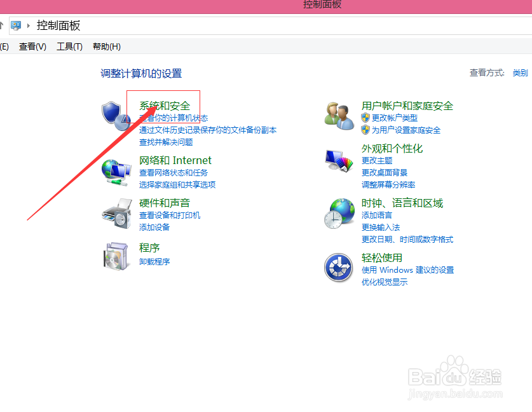Open 外观和个性化 category
Viewport: 532px width, 412px height.
pos(392,148)
